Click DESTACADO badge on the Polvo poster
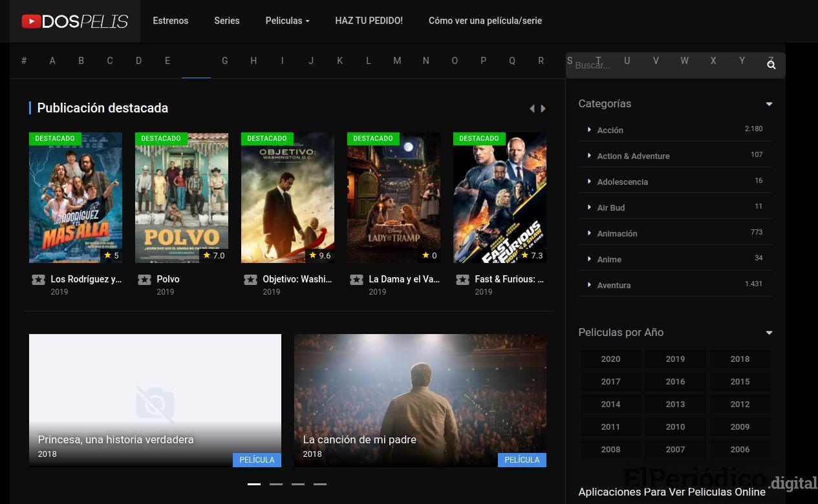 pyautogui.click(x=161, y=138)
